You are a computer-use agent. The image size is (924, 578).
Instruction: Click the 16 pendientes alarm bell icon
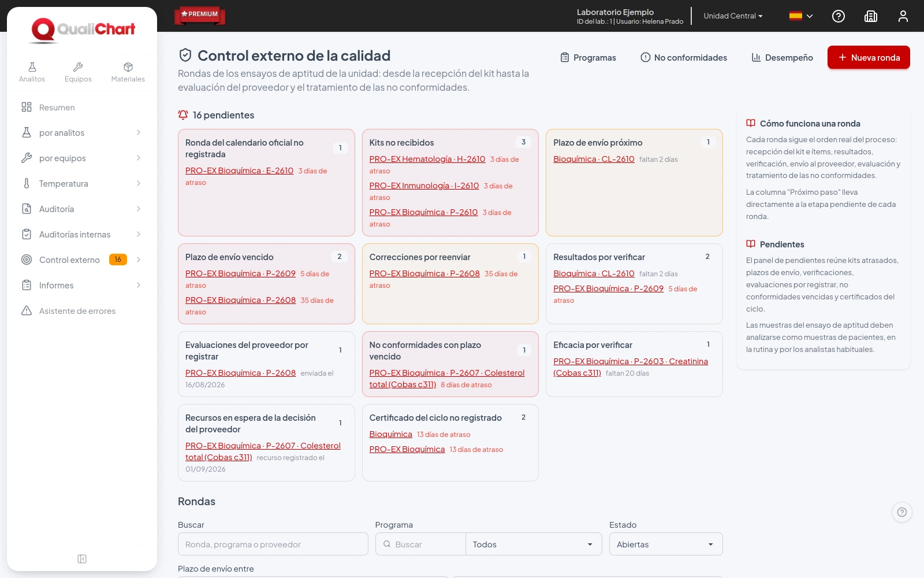click(x=183, y=115)
